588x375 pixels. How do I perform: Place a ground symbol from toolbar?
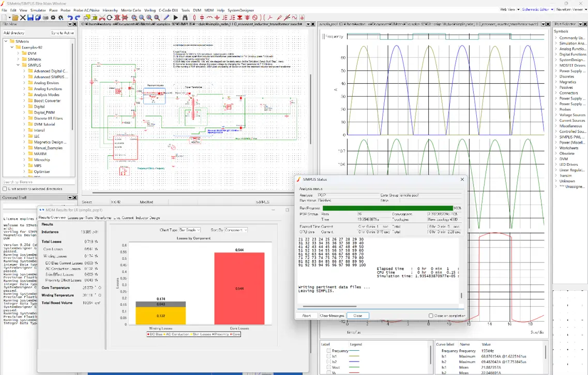click(x=217, y=18)
